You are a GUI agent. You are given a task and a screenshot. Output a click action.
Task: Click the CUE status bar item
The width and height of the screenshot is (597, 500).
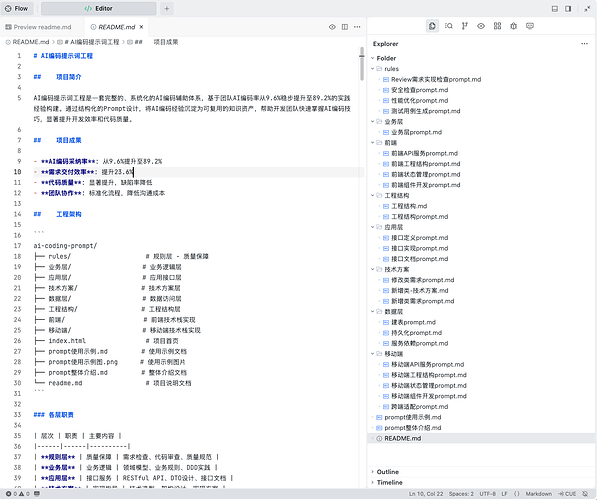coord(567,494)
